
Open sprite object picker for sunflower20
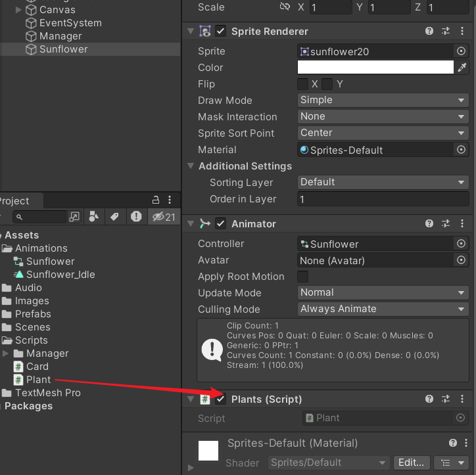click(461, 51)
